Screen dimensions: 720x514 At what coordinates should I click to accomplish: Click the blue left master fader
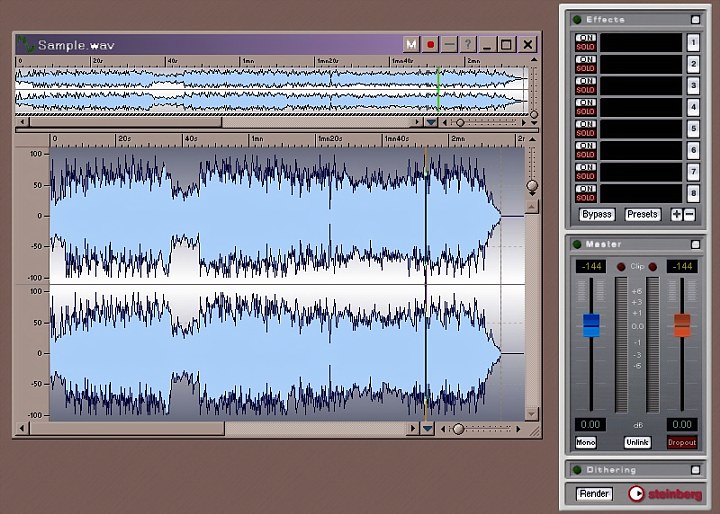590,325
